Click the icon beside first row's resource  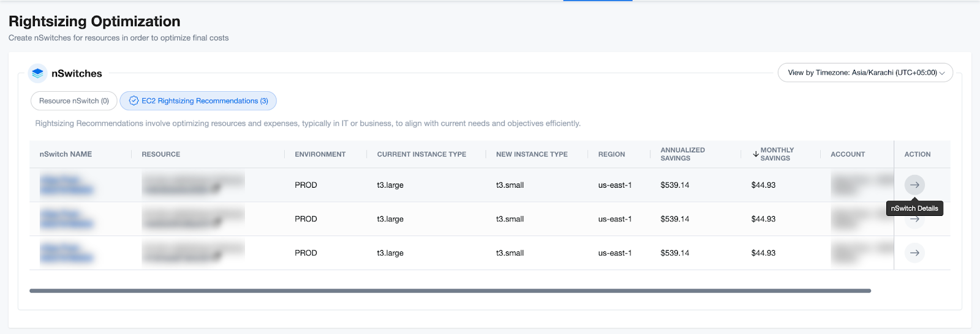click(x=217, y=188)
